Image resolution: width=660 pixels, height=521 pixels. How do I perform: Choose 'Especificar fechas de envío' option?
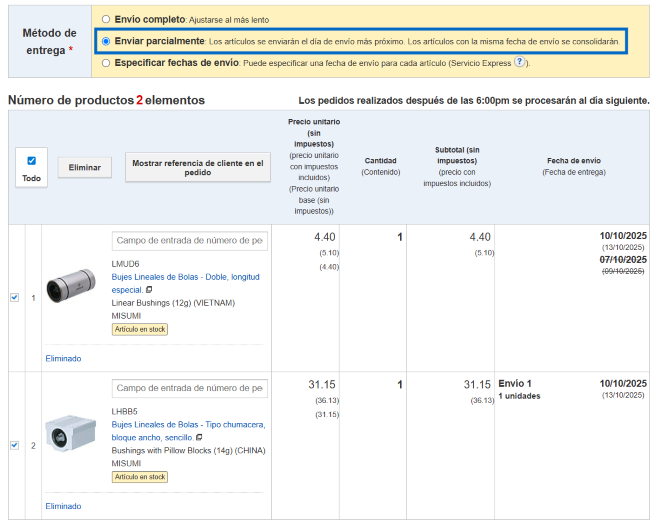(106, 63)
